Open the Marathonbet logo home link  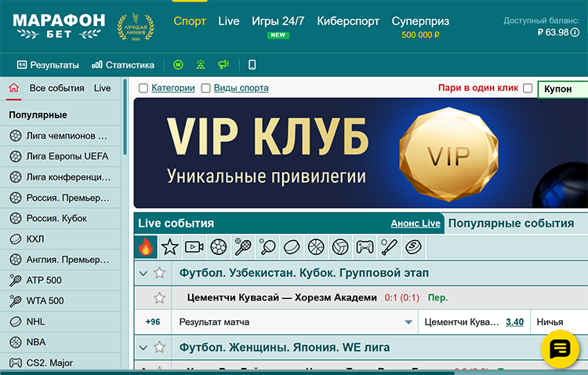point(59,26)
